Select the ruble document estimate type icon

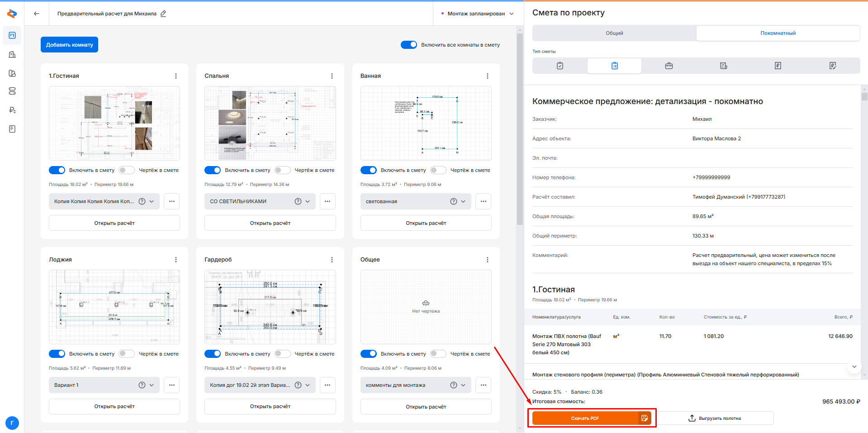point(778,66)
